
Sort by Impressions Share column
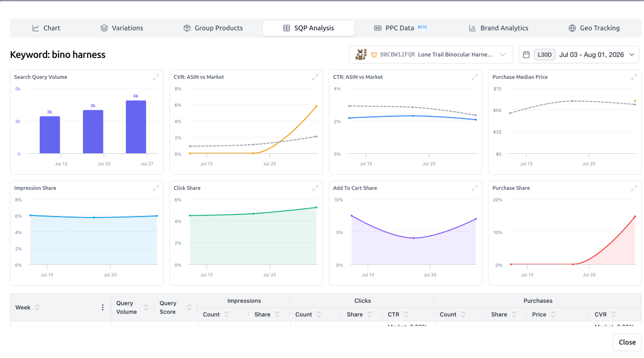point(277,315)
